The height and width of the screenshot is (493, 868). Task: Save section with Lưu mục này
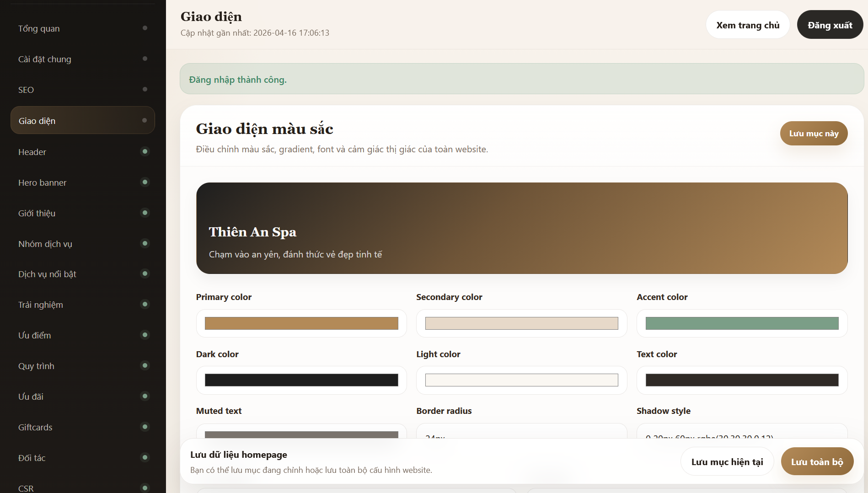pyautogui.click(x=814, y=134)
